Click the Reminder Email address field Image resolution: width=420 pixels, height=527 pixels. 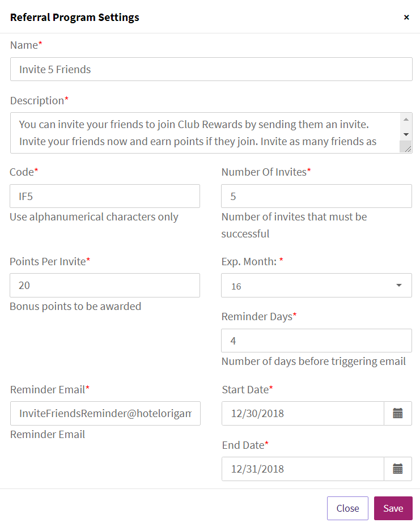(x=105, y=413)
